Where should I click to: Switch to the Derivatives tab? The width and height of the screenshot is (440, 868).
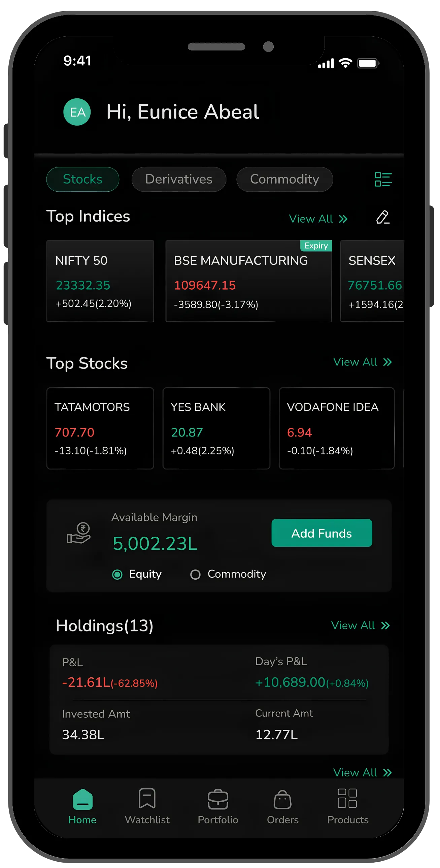pos(178,179)
